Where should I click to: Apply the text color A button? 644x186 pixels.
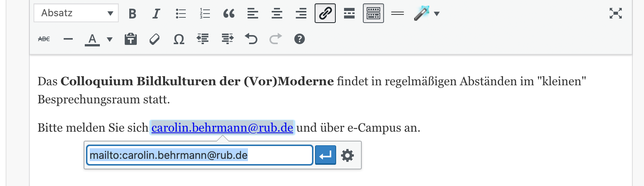92,39
